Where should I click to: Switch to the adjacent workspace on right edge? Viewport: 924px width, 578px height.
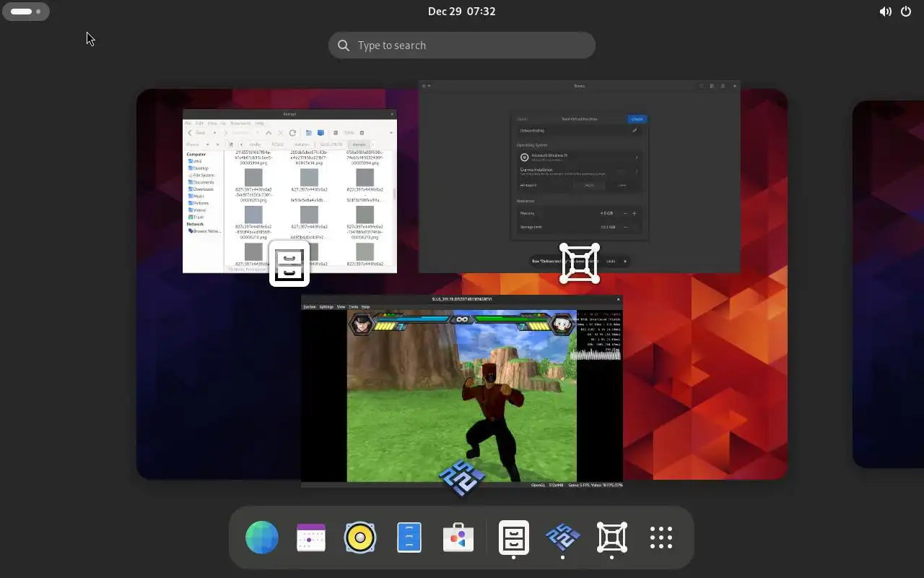pos(888,284)
